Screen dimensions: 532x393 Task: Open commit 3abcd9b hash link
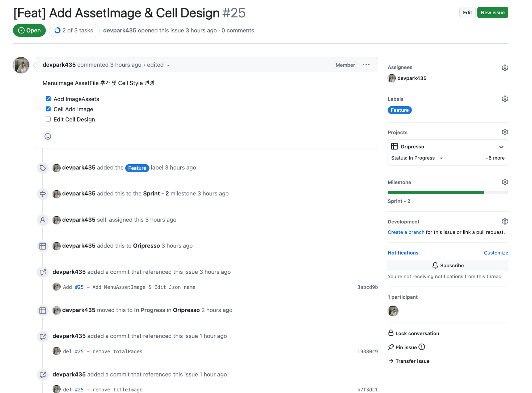[x=367, y=287]
